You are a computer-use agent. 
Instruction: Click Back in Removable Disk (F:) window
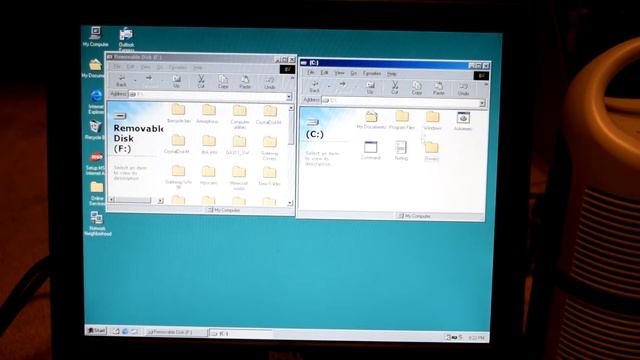122,80
